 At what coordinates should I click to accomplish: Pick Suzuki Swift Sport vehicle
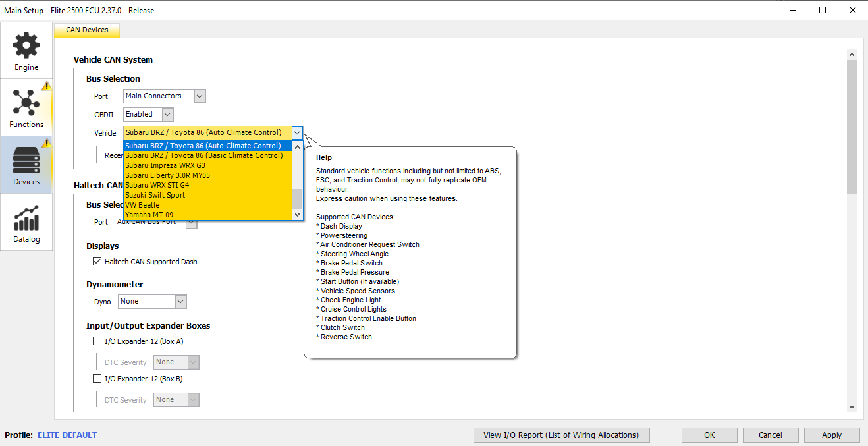207,195
